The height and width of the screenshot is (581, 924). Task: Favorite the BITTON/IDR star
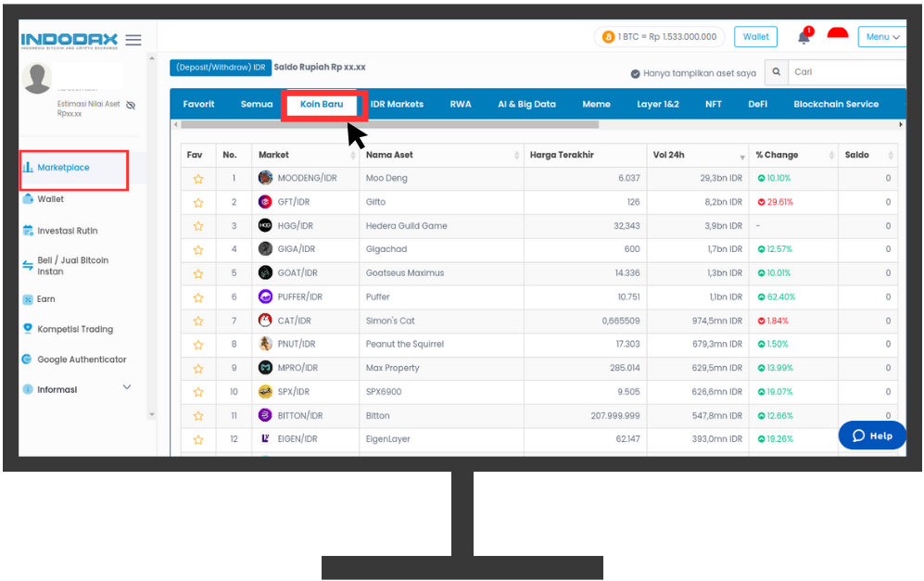(x=198, y=416)
